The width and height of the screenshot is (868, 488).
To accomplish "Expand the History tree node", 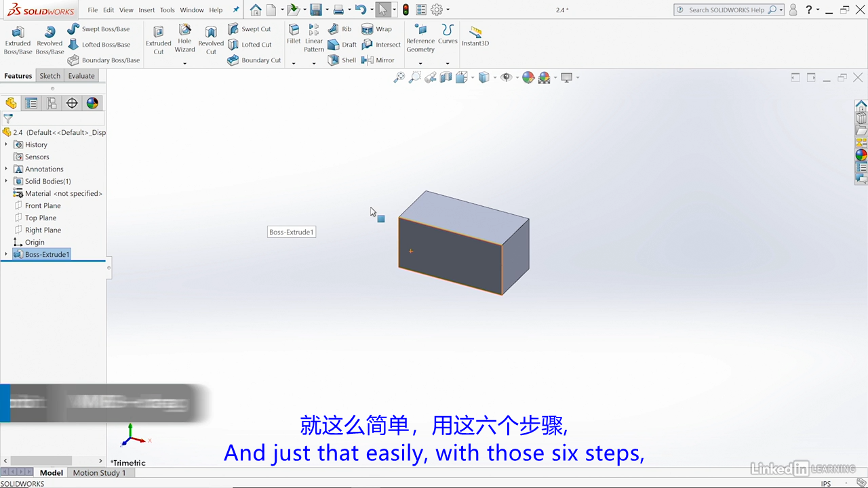I will (6, 144).
